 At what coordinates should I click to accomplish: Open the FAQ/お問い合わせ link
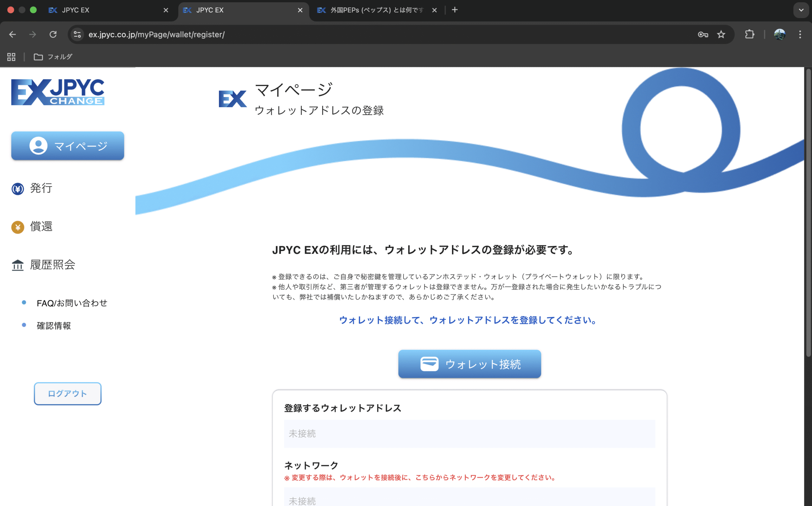pyautogui.click(x=72, y=303)
